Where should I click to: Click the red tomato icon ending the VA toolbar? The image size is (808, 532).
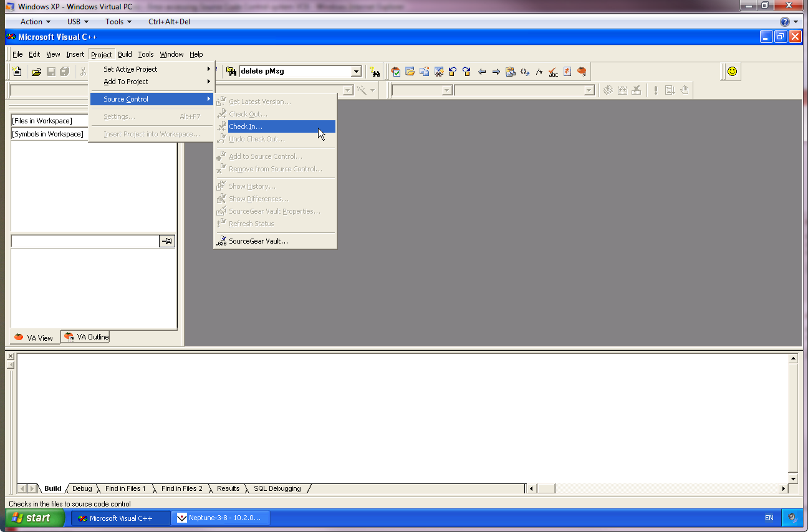[582, 72]
